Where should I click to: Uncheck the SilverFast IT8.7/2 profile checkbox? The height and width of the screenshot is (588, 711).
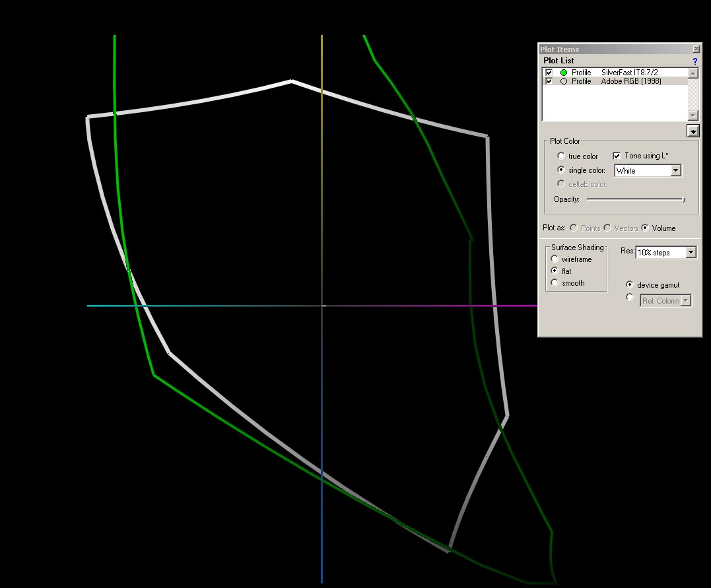tap(549, 73)
